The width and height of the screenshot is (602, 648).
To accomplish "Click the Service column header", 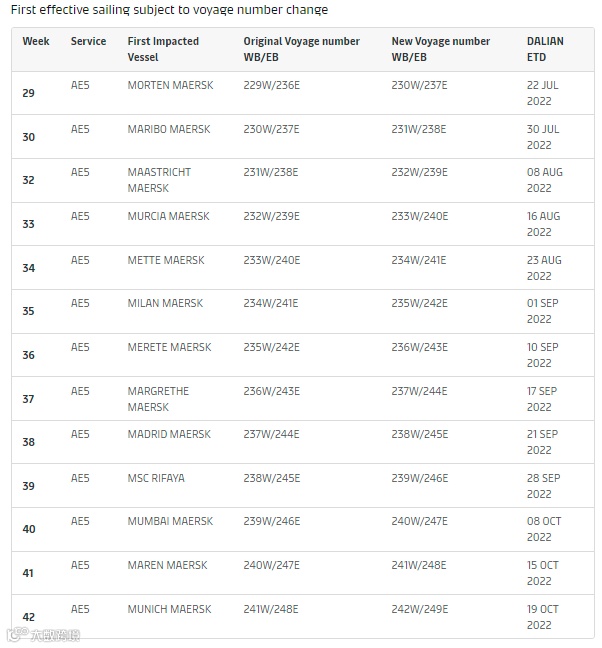I will click(88, 41).
